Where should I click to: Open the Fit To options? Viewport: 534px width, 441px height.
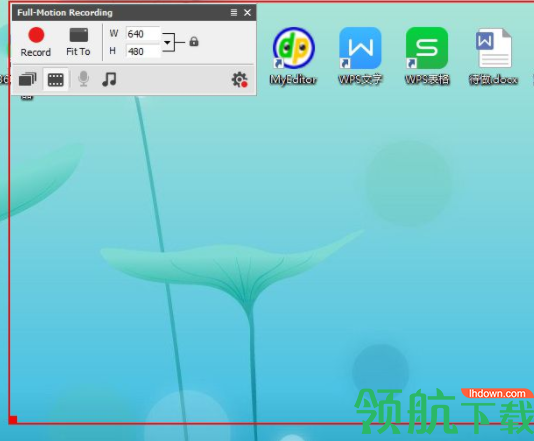point(78,42)
